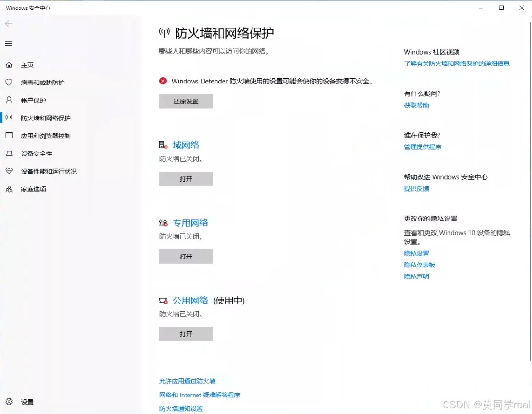The height and width of the screenshot is (414, 532).
Task: Select 防火墙和网络保护 in sidebar
Action: [46, 118]
